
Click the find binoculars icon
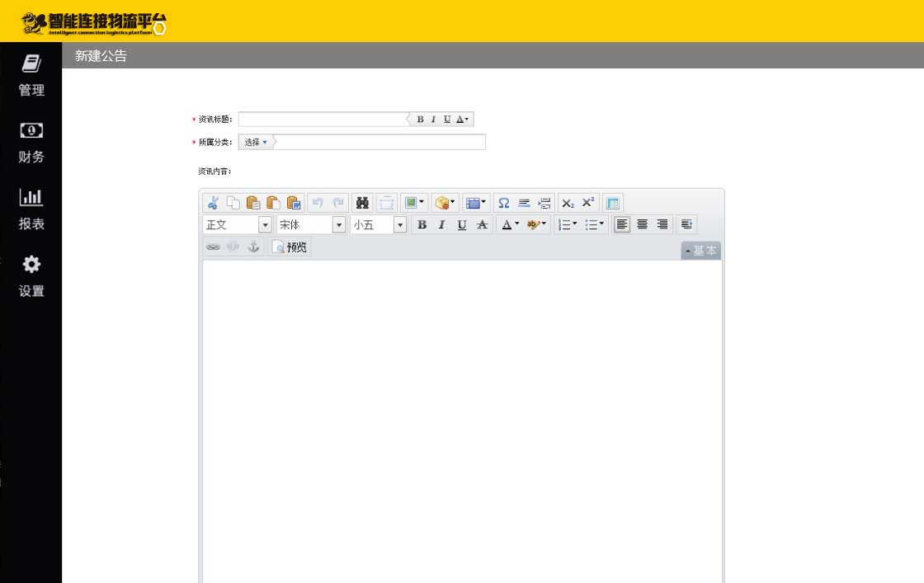[361, 203]
